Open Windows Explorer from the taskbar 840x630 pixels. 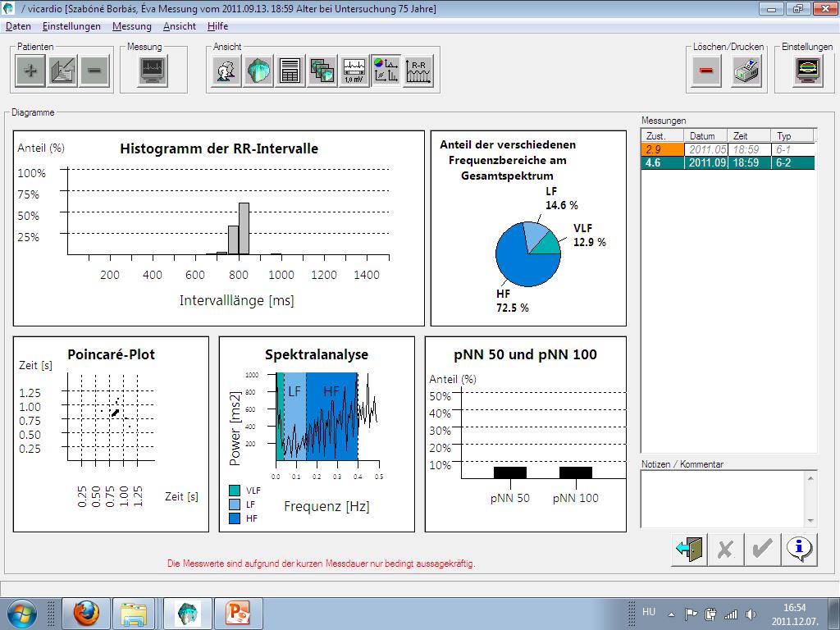point(134,614)
